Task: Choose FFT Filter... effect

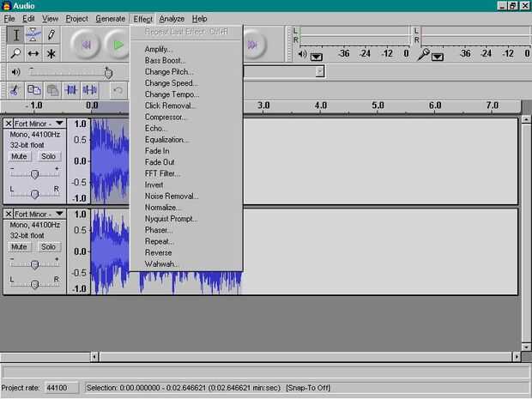Action: (186, 173)
